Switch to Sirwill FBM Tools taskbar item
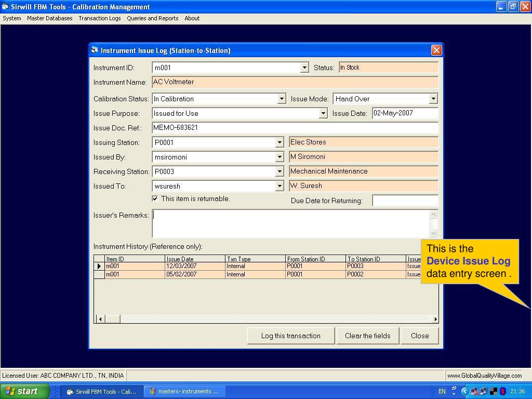The width and height of the screenshot is (532, 399). click(x=101, y=392)
